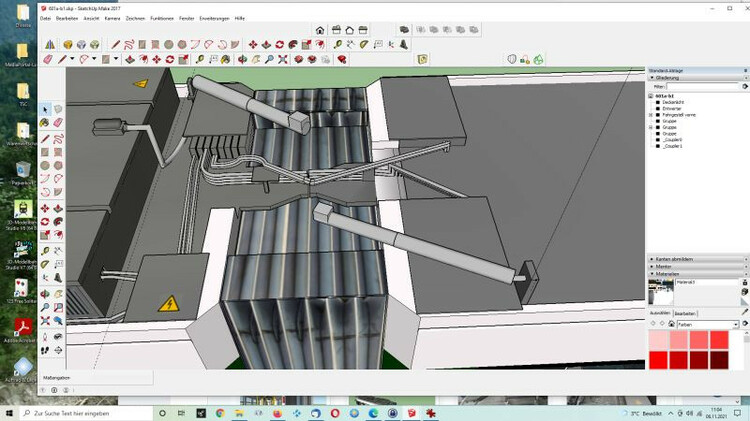
Task: Switch to the Bearbeiten materials tab
Action: [x=685, y=313]
